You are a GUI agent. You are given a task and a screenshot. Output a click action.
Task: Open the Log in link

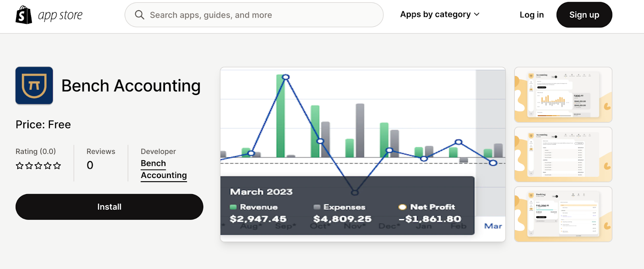pos(532,15)
